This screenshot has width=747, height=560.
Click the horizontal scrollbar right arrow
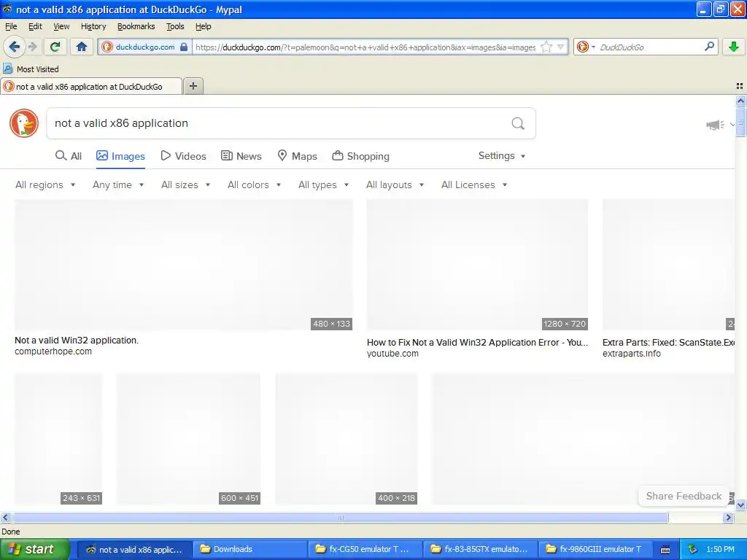click(x=728, y=517)
